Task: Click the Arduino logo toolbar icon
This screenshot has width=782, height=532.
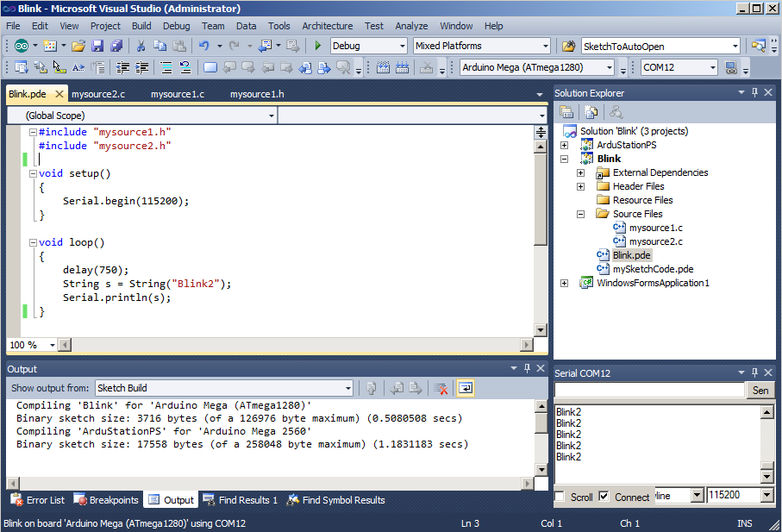Action: coord(22,46)
